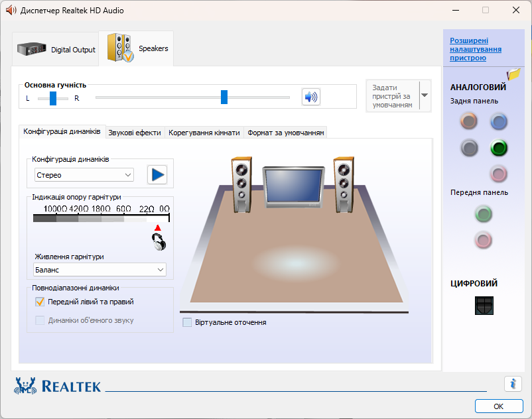
Task: Click the pink front panel audio jack
Action: [x=484, y=241]
